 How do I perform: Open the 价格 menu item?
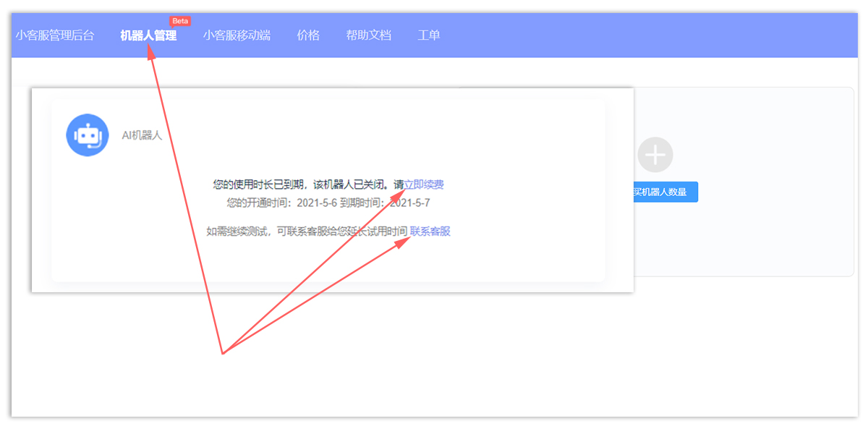tap(308, 35)
